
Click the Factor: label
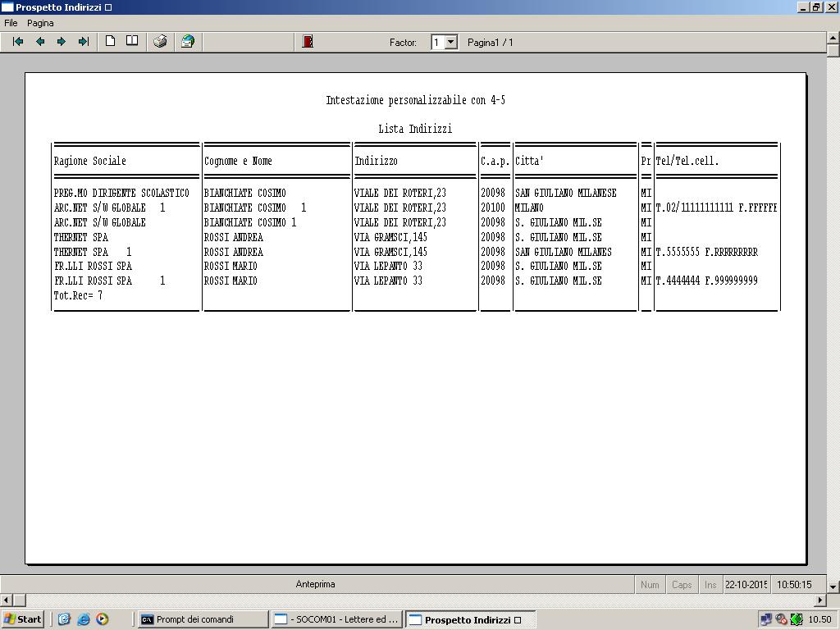click(x=403, y=43)
